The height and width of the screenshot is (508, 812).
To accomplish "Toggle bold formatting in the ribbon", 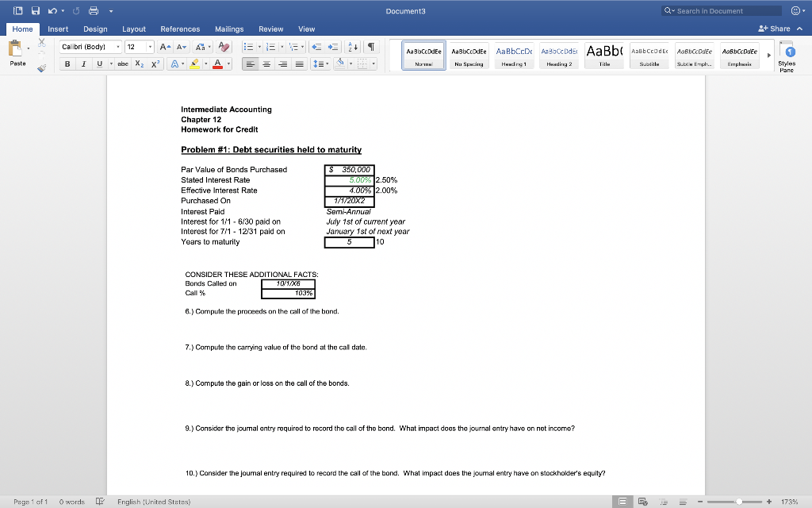I will [x=67, y=63].
